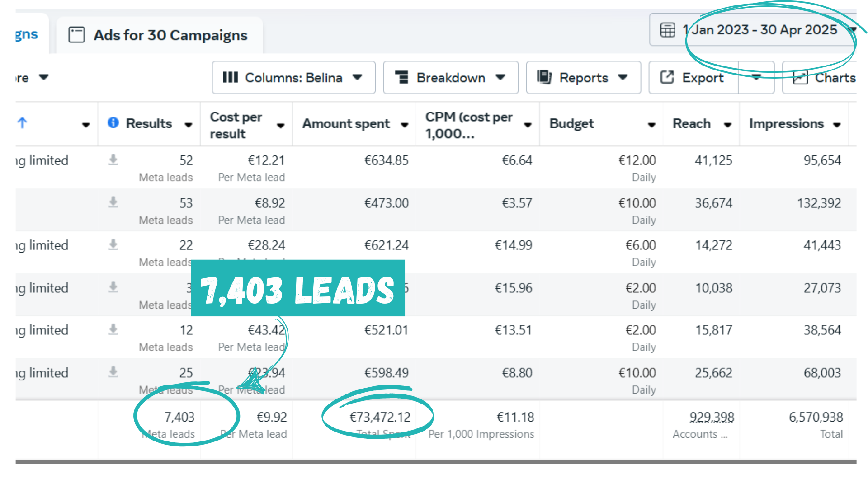The image size is (868, 488).
Task: Open the Columns: Belina dropdown
Action: [293, 78]
